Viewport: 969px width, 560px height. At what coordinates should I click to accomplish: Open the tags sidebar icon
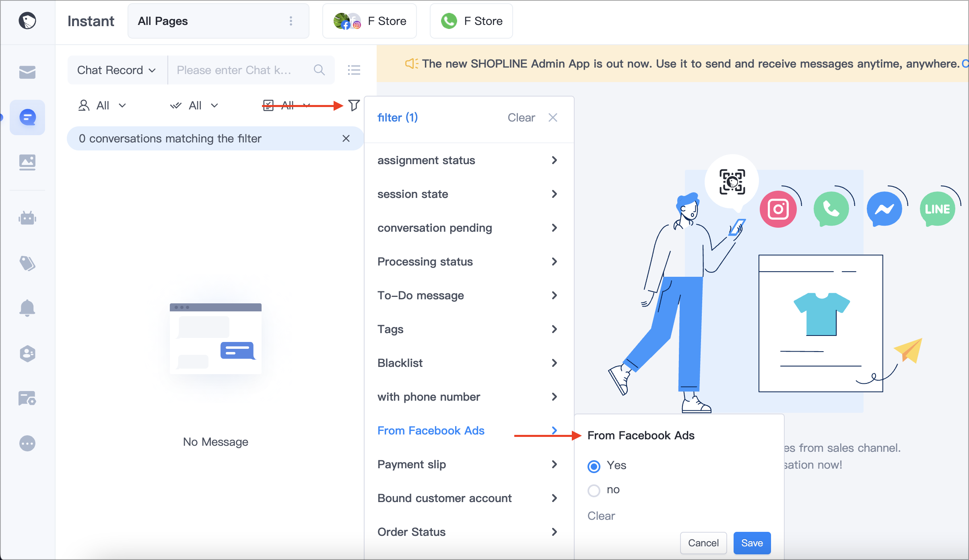27,263
